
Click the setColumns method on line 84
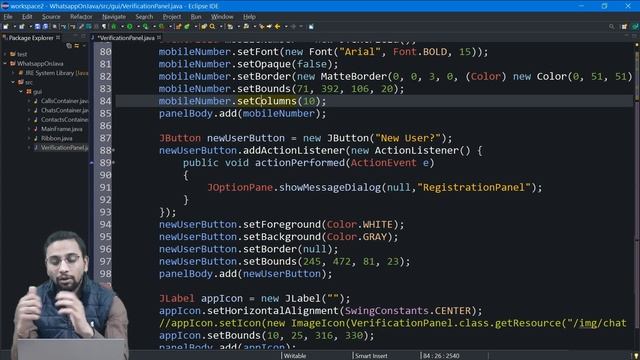point(267,101)
